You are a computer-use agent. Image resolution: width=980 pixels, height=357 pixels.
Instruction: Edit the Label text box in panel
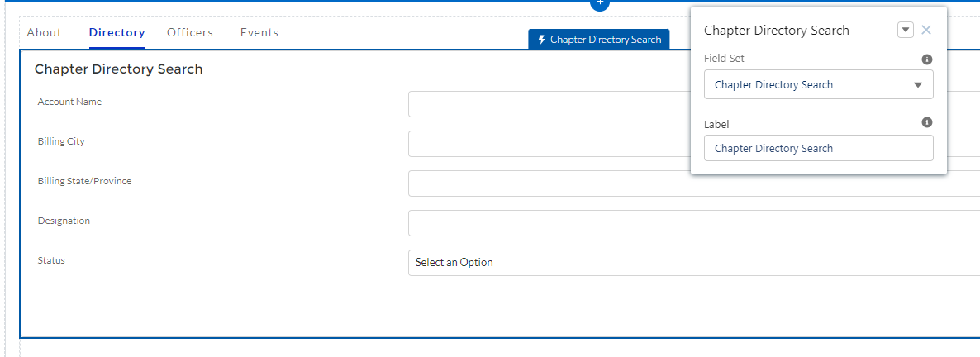[818, 149]
